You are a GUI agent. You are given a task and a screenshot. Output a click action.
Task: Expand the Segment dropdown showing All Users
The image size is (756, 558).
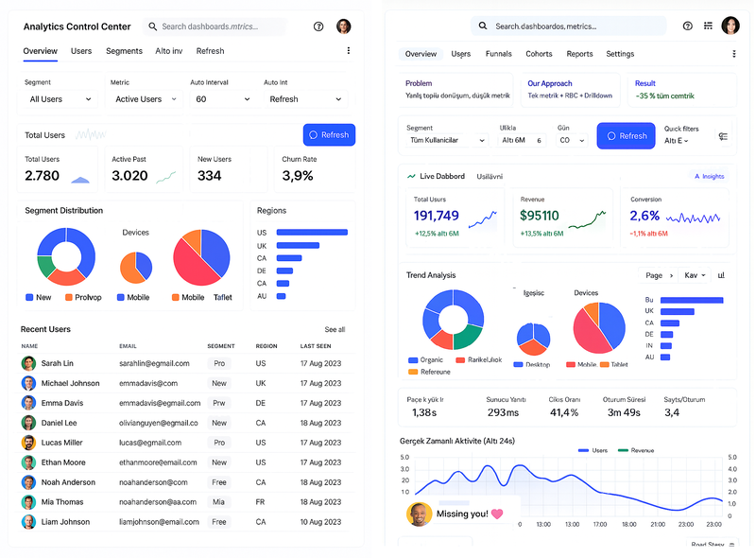(60, 99)
